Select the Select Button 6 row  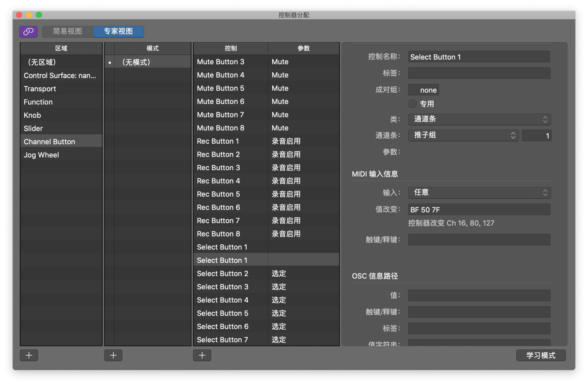pyautogui.click(x=266, y=326)
